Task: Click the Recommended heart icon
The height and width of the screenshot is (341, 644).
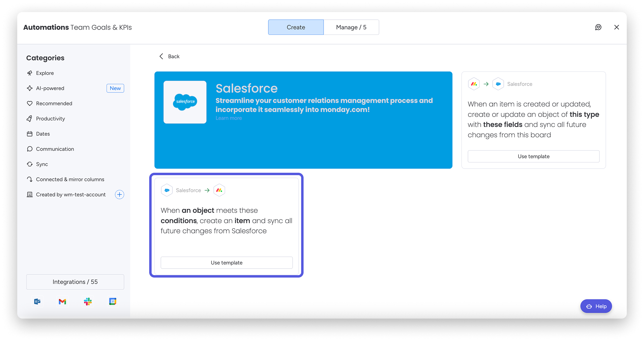Action: coord(30,103)
